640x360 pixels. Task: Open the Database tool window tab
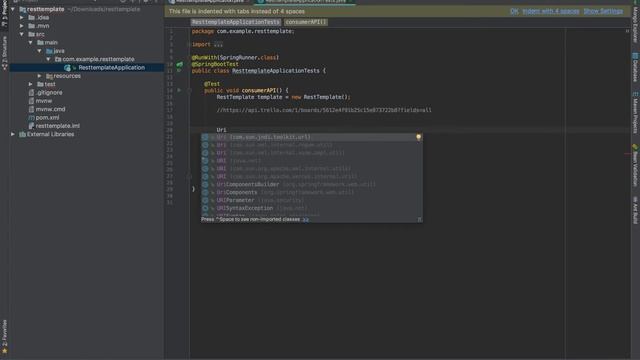[635, 67]
